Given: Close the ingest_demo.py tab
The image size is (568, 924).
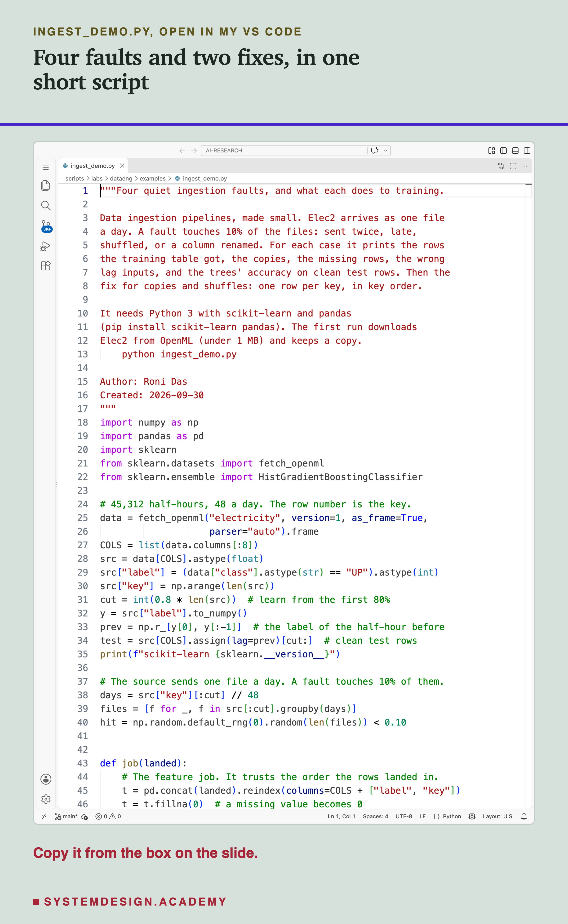Looking at the screenshot, I should pos(122,166).
